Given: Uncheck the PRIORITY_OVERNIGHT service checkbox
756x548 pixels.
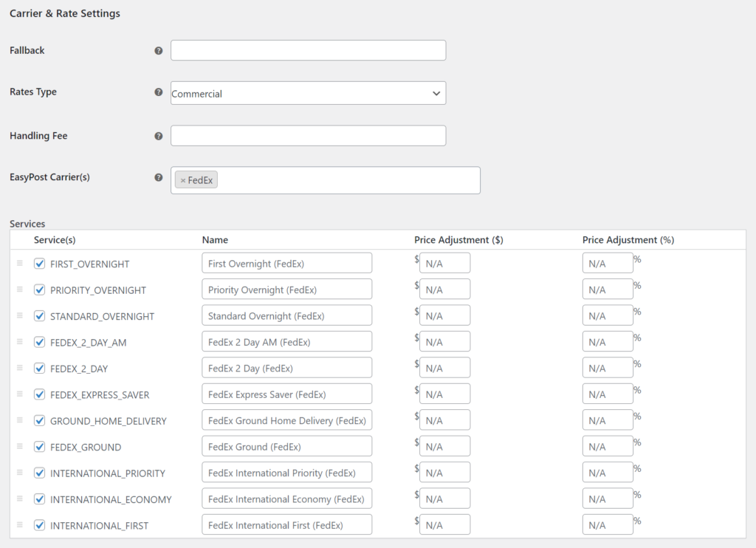Looking at the screenshot, I should point(40,290).
